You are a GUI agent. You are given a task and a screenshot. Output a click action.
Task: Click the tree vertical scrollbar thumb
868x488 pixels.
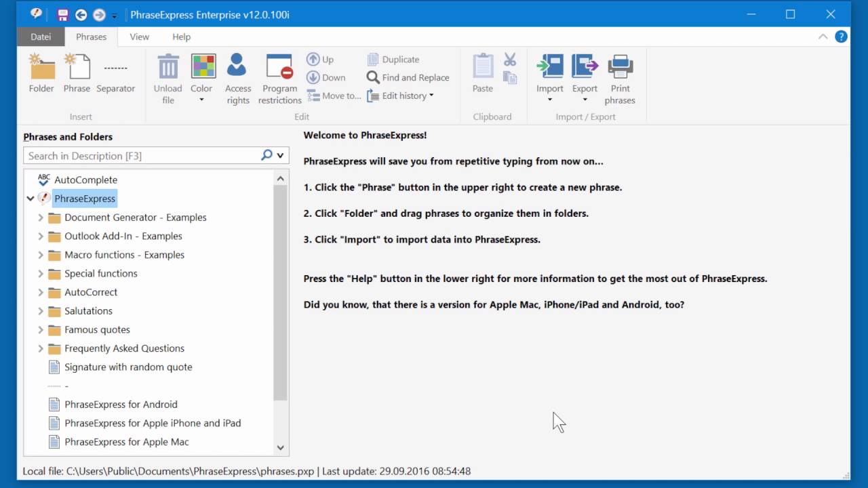point(281,293)
